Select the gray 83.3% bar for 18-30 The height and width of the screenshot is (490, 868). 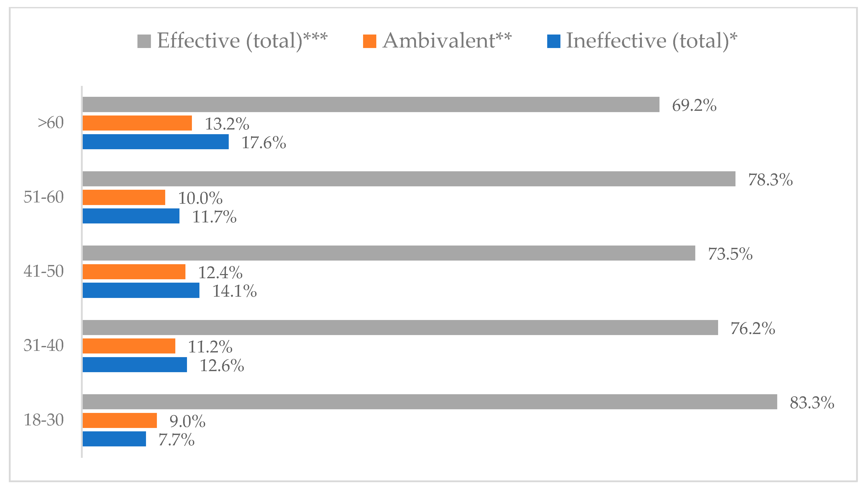[x=430, y=402]
